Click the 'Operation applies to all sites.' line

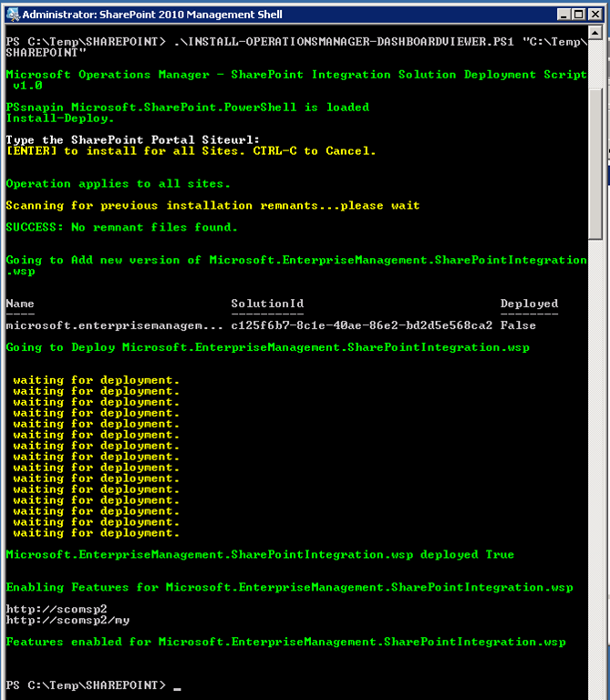click(x=119, y=184)
